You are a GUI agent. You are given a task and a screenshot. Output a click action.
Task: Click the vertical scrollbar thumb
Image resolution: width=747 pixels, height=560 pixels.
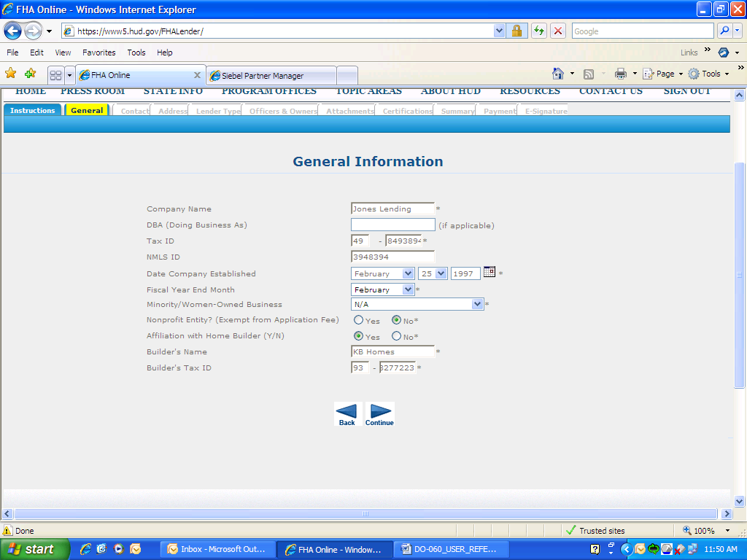coord(739,275)
